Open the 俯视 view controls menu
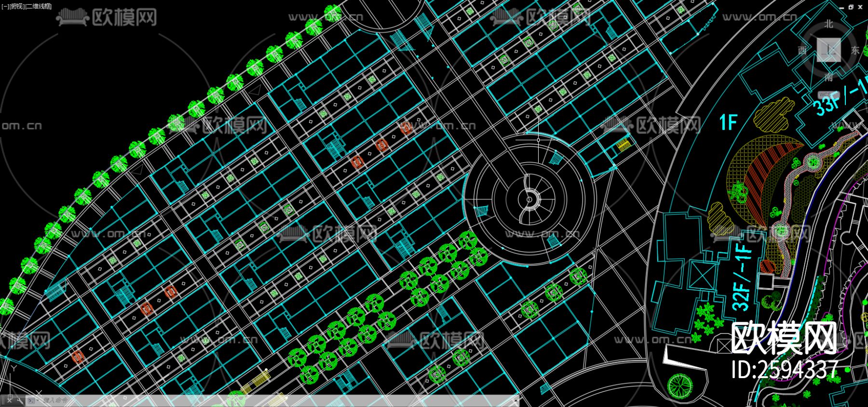 click(x=17, y=6)
